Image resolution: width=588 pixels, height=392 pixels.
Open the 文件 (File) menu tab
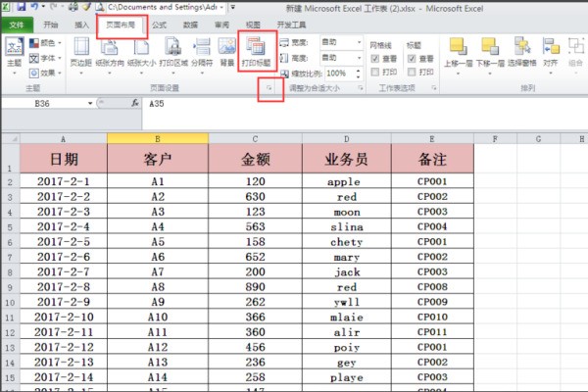point(17,24)
